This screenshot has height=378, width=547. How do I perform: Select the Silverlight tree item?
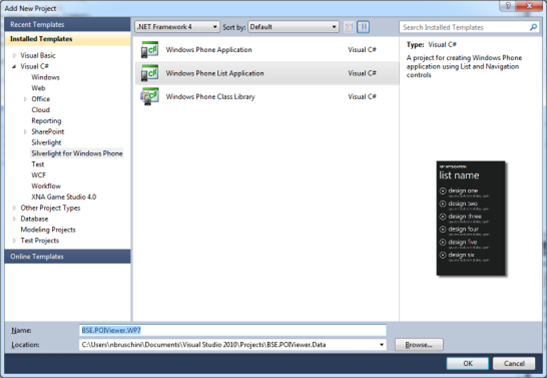[46, 142]
